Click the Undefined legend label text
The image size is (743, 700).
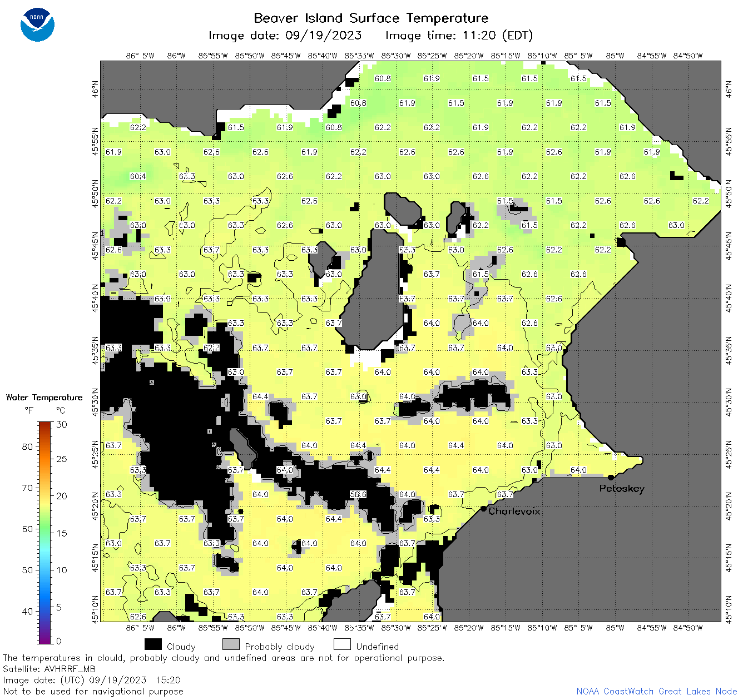(x=378, y=647)
